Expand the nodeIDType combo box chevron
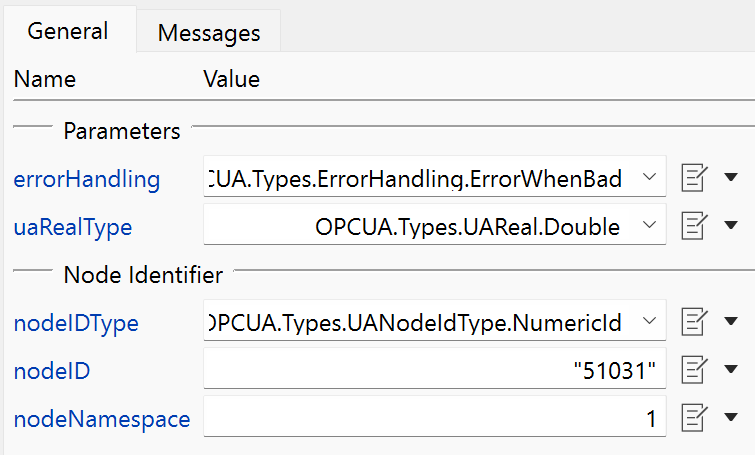 click(649, 321)
